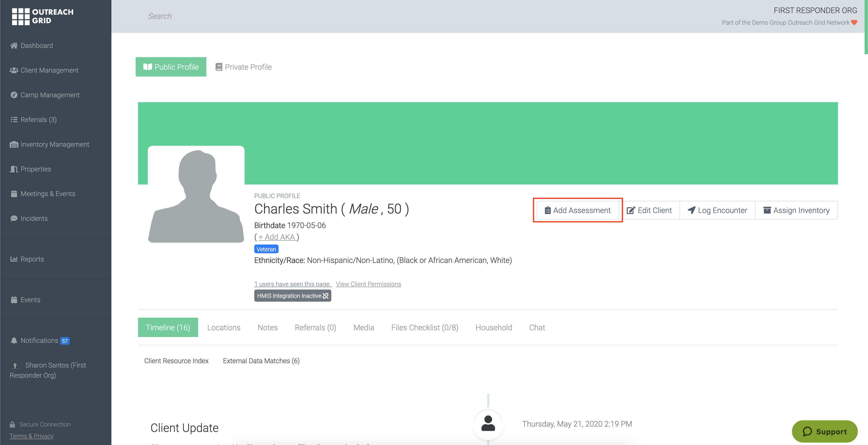Open View Client Permissions link
Screen dimensions: 868x445
(x=368, y=284)
